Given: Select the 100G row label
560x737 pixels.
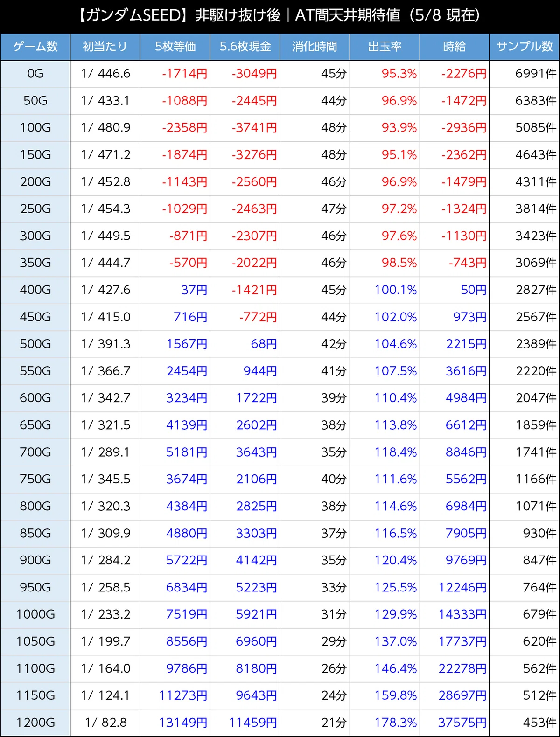Looking at the screenshot, I should click(x=35, y=128).
